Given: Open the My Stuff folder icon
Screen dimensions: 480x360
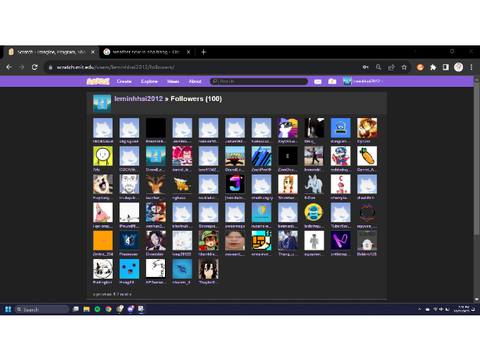Looking at the screenshot, I should [332, 81].
